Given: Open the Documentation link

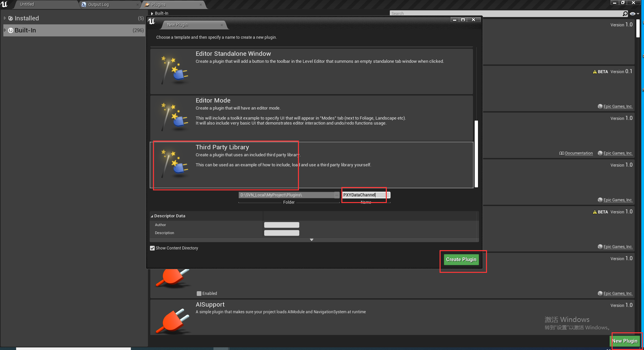Looking at the screenshot, I should coord(579,153).
